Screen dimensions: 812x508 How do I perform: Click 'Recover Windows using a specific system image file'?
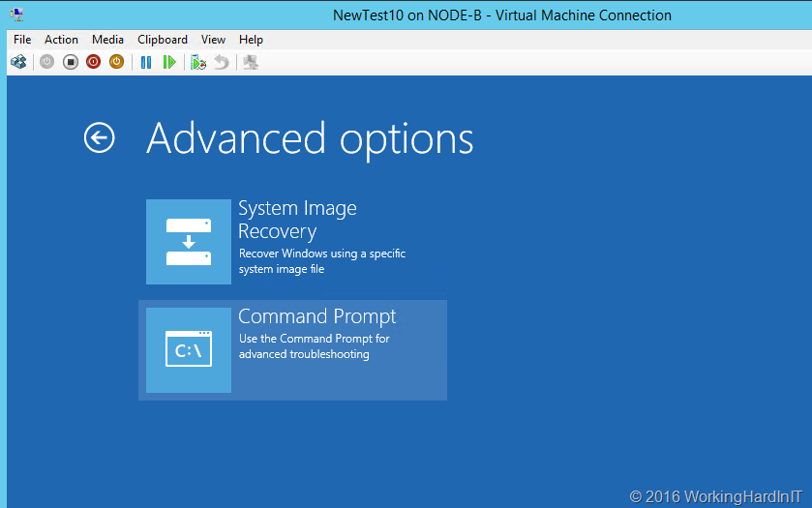click(322, 261)
